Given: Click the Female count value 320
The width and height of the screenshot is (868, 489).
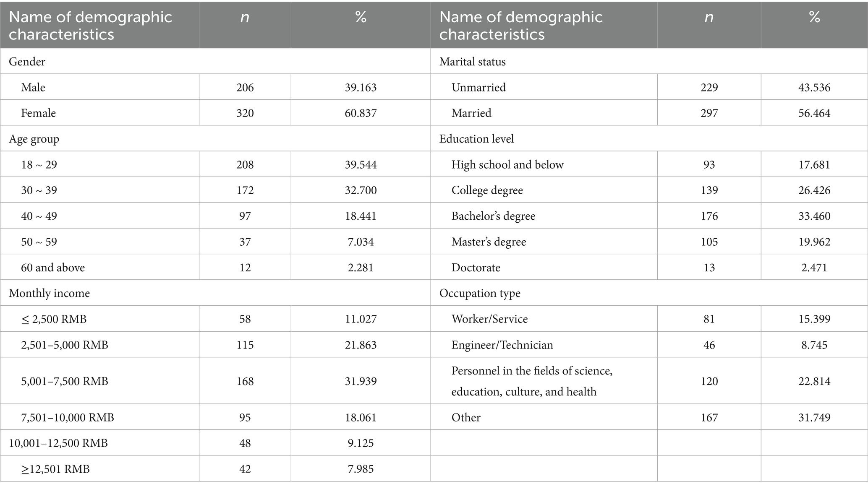Looking at the screenshot, I should pos(245,113).
